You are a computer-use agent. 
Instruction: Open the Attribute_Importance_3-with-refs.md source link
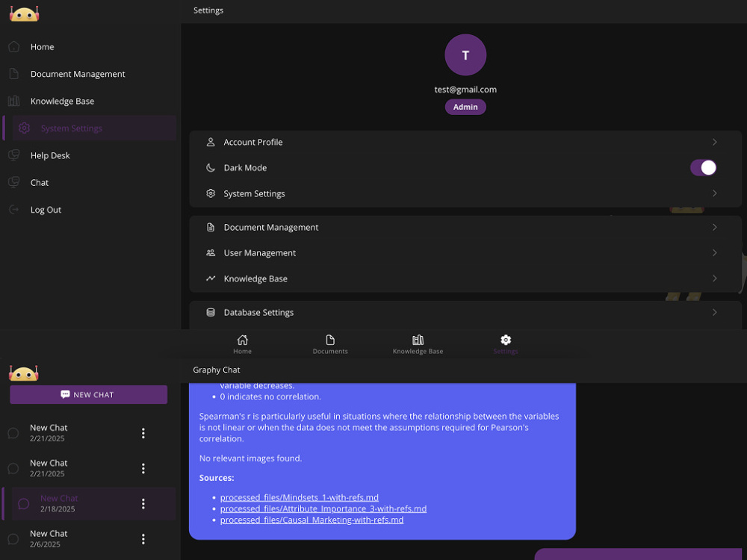coord(323,508)
